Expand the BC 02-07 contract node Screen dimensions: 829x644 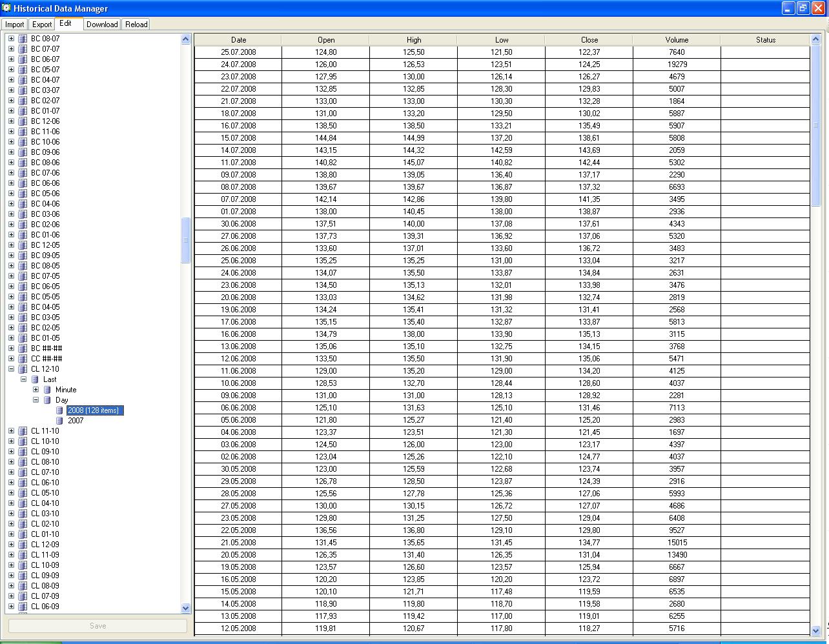(x=11, y=101)
